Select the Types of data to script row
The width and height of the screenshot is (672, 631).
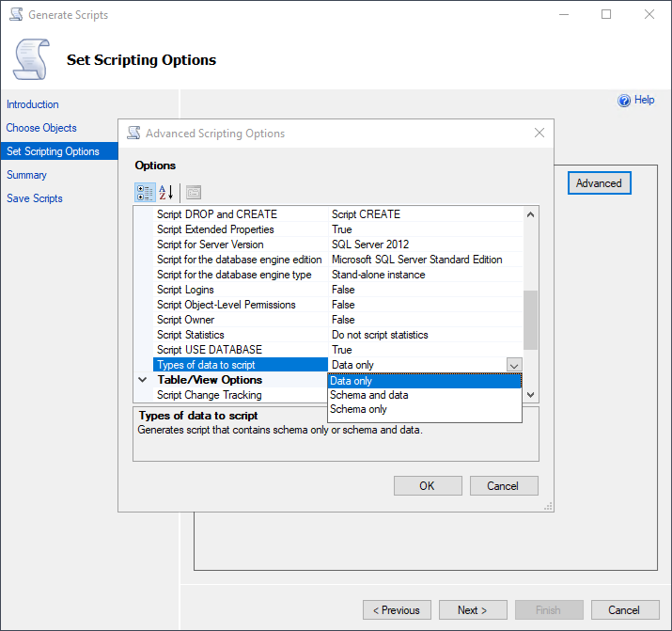240,365
